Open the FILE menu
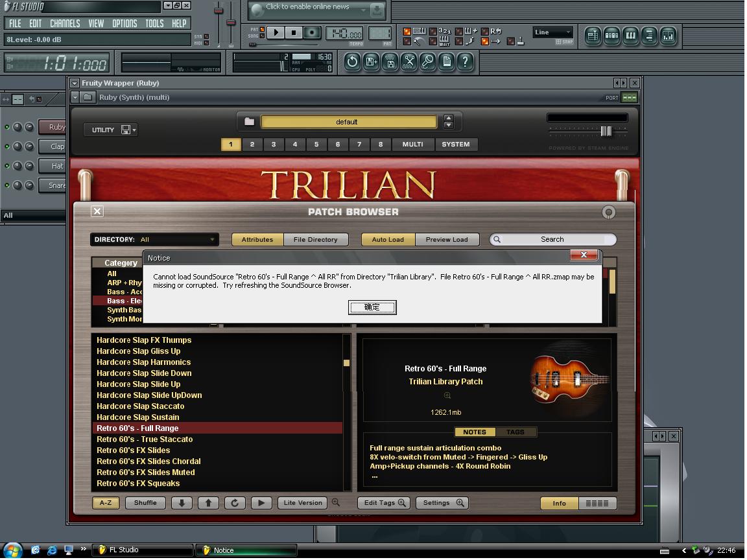This screenshot has width=747, height=560. [15, 23]
